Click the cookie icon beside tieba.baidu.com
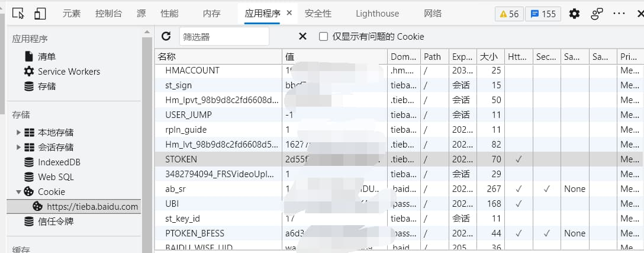Screen dimensions: 644x253 (x=37, y=206)
